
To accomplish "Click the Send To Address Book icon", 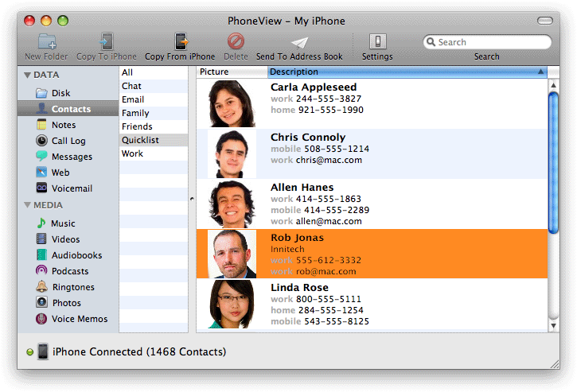I will [299, 42].
